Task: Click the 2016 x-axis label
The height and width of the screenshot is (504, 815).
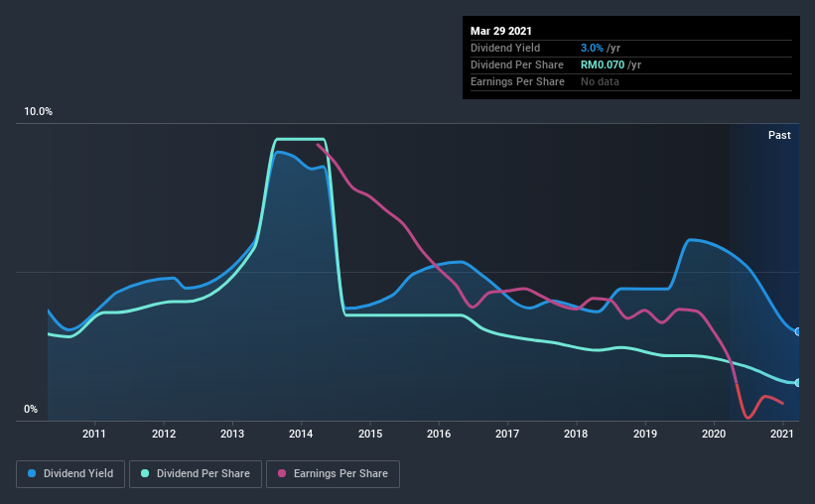Action: (439, 434)
